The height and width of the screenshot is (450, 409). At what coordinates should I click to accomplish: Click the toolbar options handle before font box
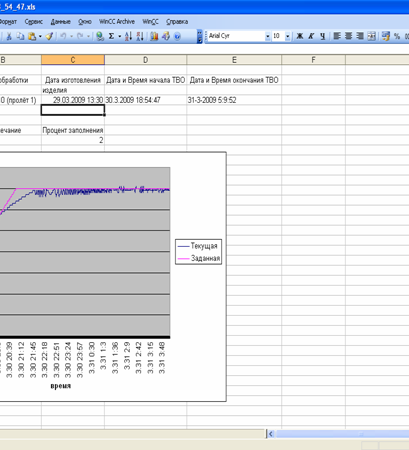pos(200,36)
